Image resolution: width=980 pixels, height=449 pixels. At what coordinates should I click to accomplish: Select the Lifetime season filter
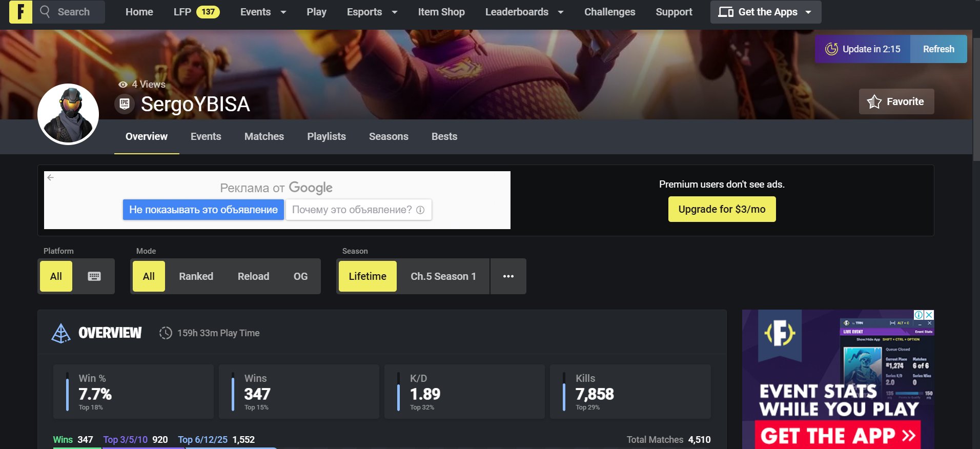coord(367,276)
